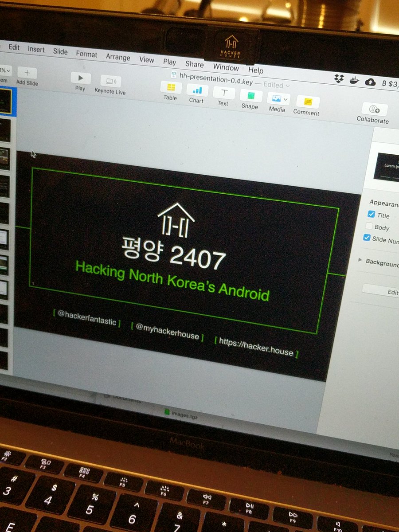The height and width of the screenshot is (532, 399).
Task: Open the Edit menu
Action: point(14,47)
